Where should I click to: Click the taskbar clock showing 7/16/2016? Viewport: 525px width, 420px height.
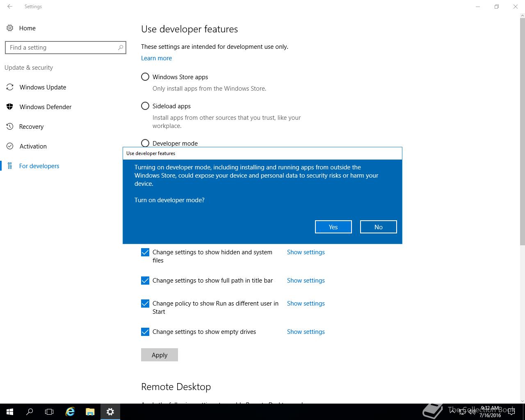[490, 412]
